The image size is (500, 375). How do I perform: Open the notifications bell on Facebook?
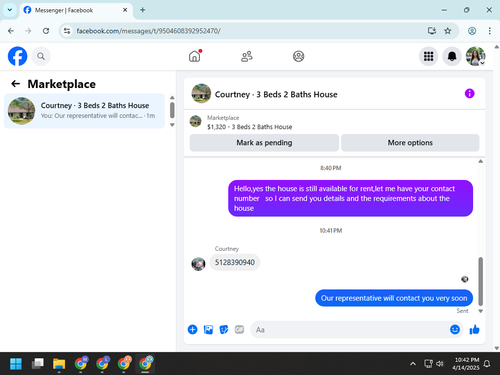[x=452, y=56]
